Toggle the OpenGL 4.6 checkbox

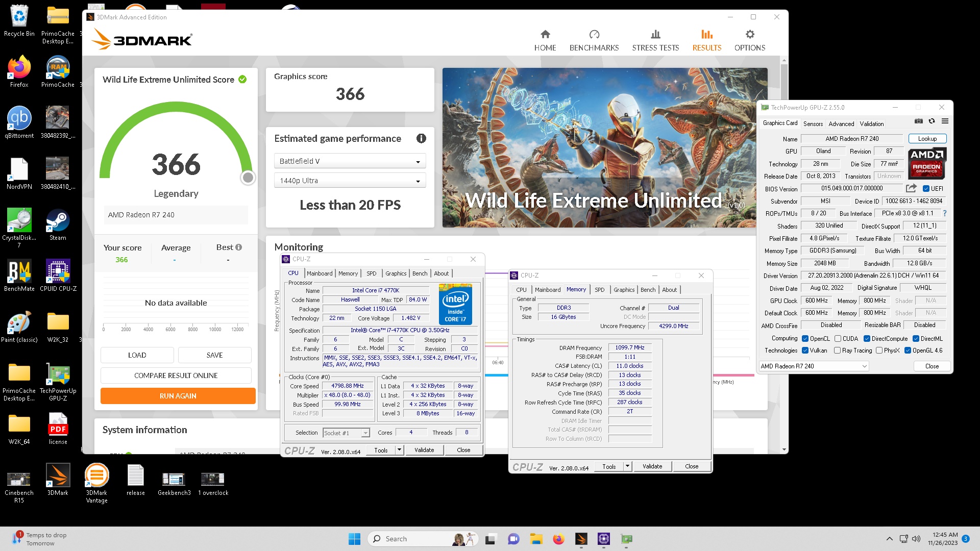(908, 350)
